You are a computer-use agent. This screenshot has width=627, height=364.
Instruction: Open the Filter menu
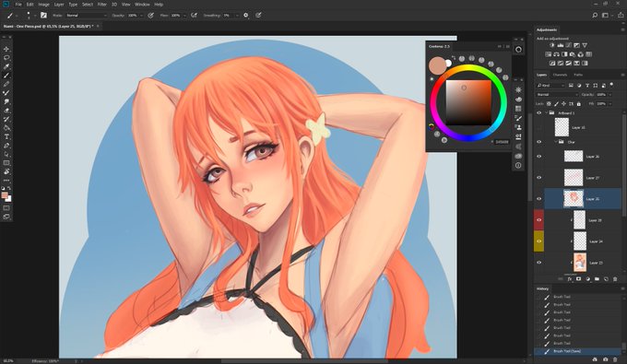(x=102, y=5)
